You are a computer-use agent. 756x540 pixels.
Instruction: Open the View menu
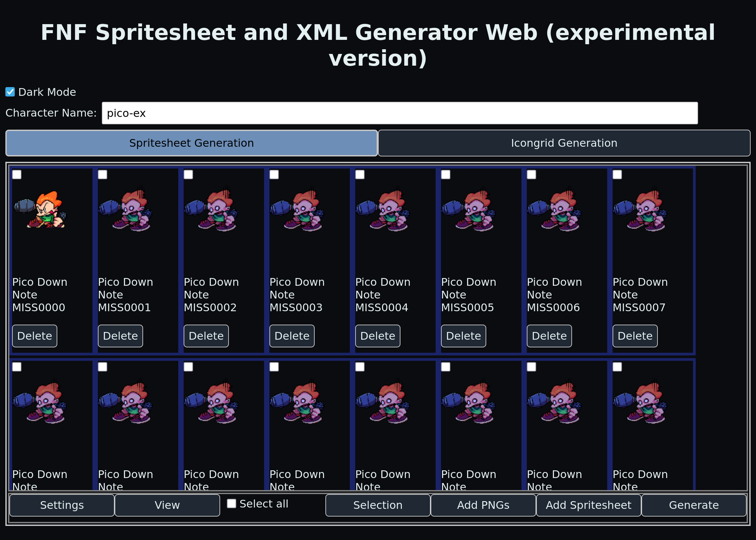click(x=167, y=505)
